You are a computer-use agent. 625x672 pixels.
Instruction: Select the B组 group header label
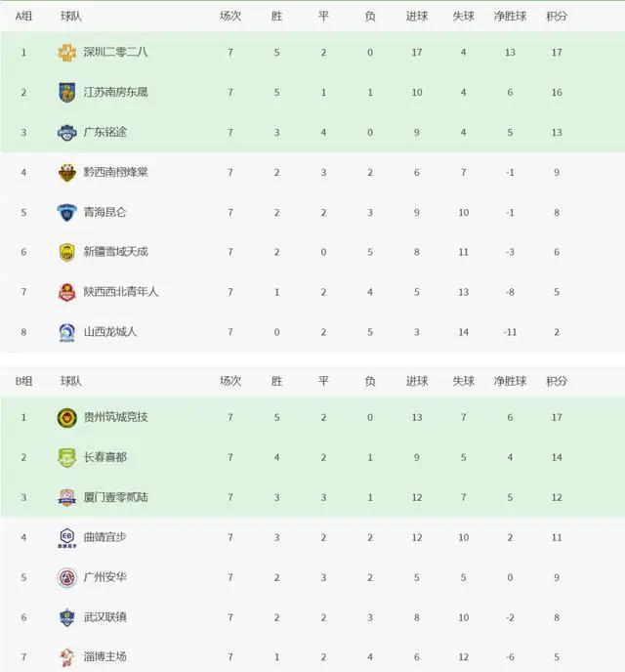click(x=23, y=381)
